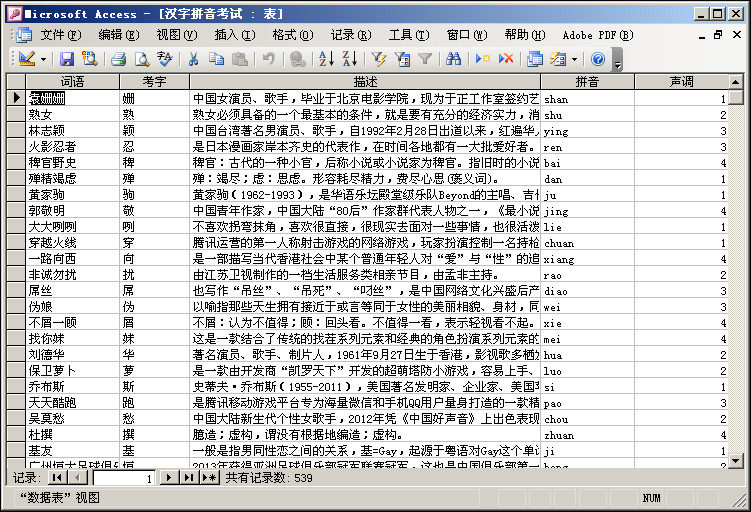Screen dimensions: 751x512
Task: Open the New Object dropdown arrow
Action: tap(574, 59)
